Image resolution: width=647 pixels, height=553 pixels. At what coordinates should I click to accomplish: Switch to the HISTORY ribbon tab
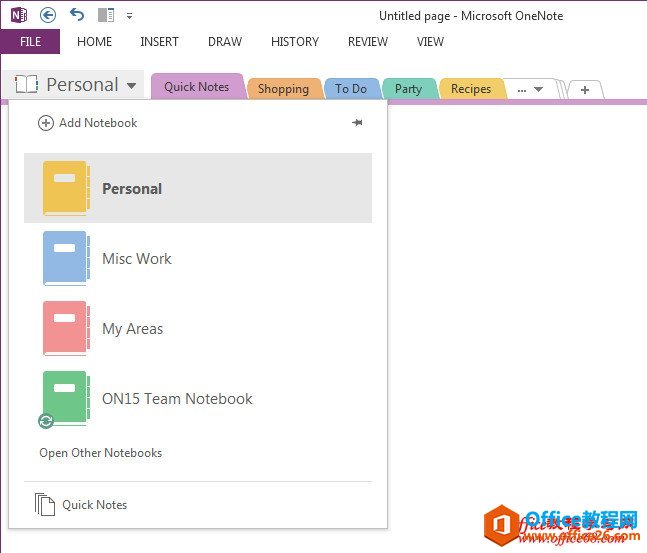point(295,42)
